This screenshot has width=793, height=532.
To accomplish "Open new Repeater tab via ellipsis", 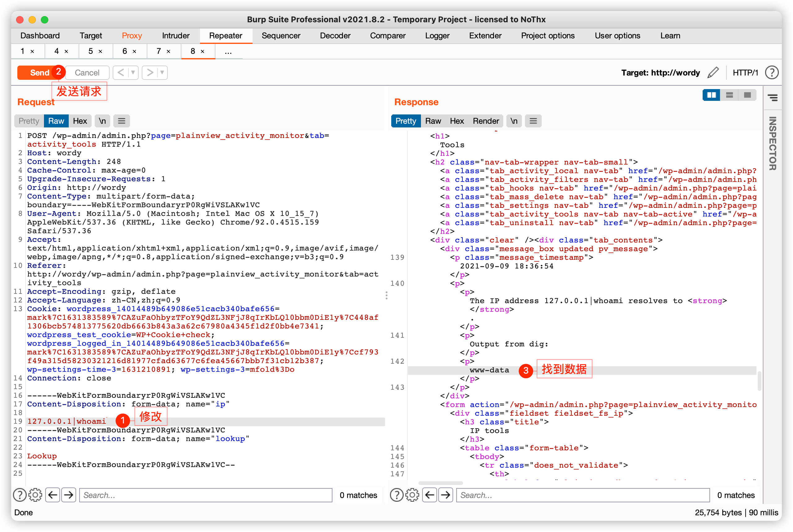I will click(x=228, y=51).
